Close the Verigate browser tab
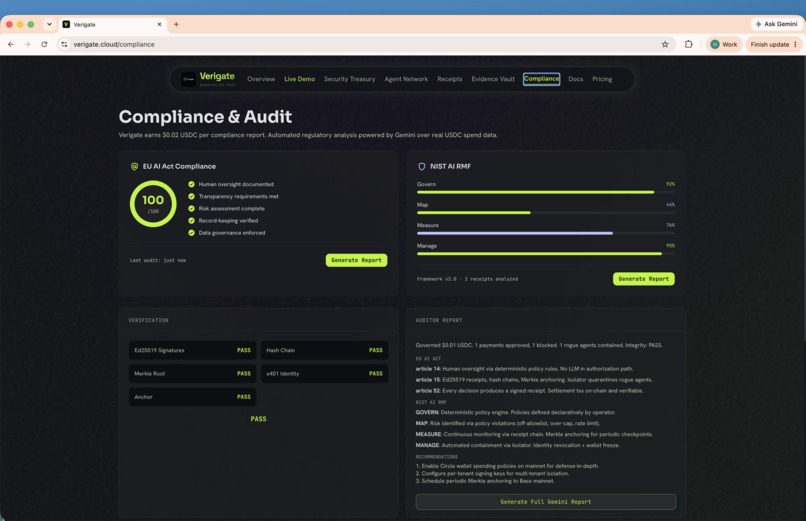 pyautogui.click(x=159, y=24)
